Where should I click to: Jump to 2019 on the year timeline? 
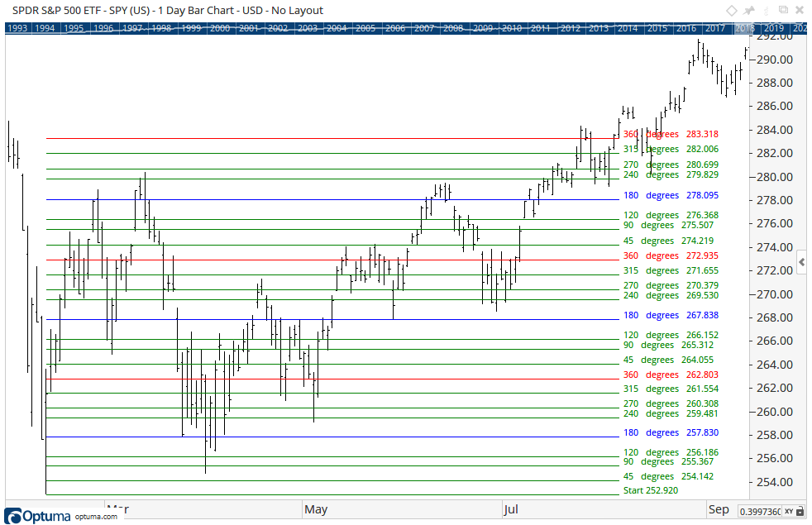774,28
